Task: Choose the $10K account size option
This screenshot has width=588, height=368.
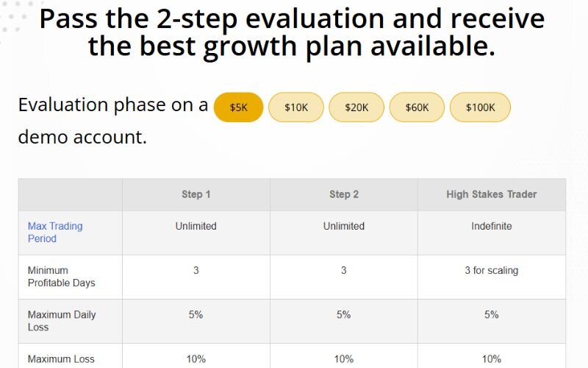Action: point(296,107)
